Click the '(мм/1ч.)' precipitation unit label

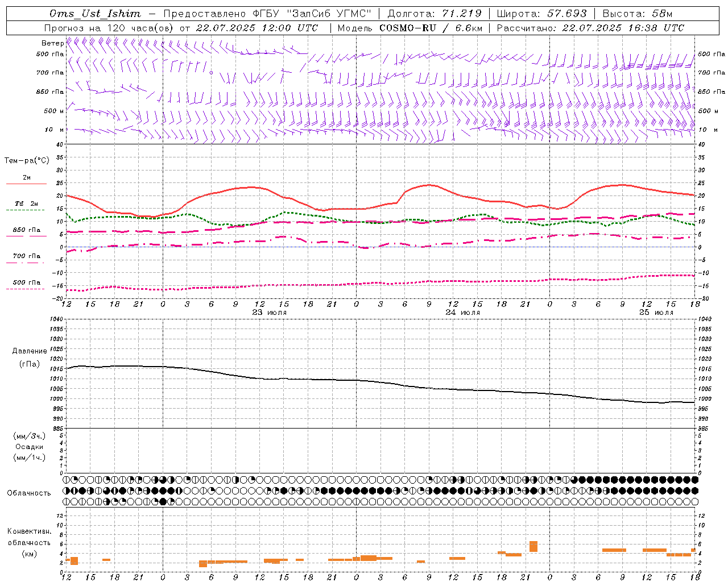(30, 458)
